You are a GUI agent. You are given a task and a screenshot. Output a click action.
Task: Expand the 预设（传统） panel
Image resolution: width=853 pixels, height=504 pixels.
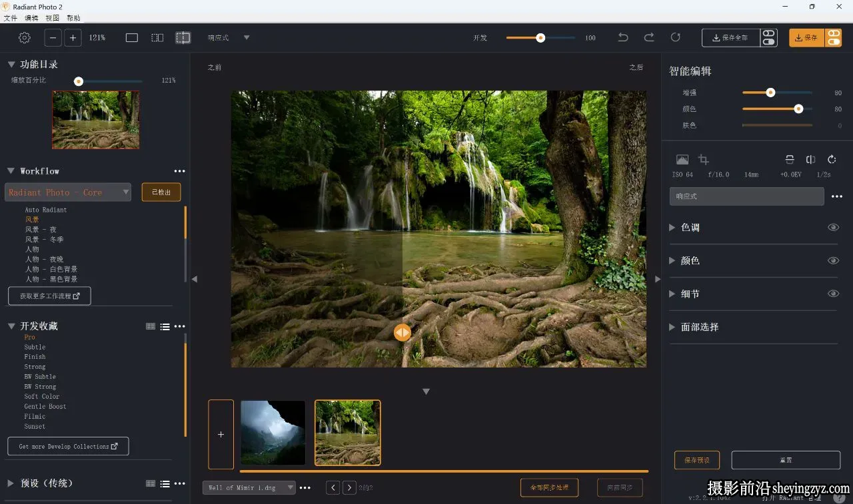pyautogui.click(x=11, y=483)
